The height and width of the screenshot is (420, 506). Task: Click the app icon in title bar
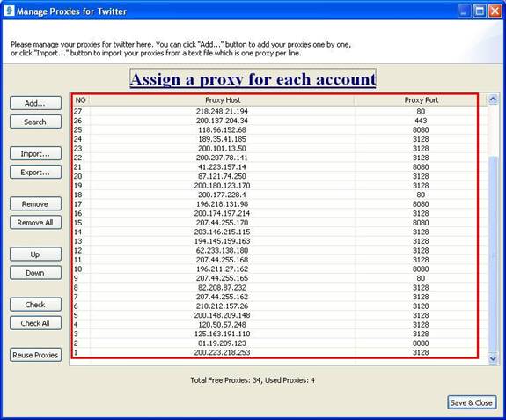pos(9,11)
